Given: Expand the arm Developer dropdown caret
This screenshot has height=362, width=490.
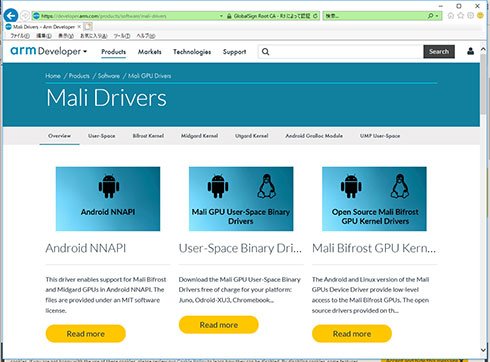Looking at the screenshot, I should [x=85, y=52].
